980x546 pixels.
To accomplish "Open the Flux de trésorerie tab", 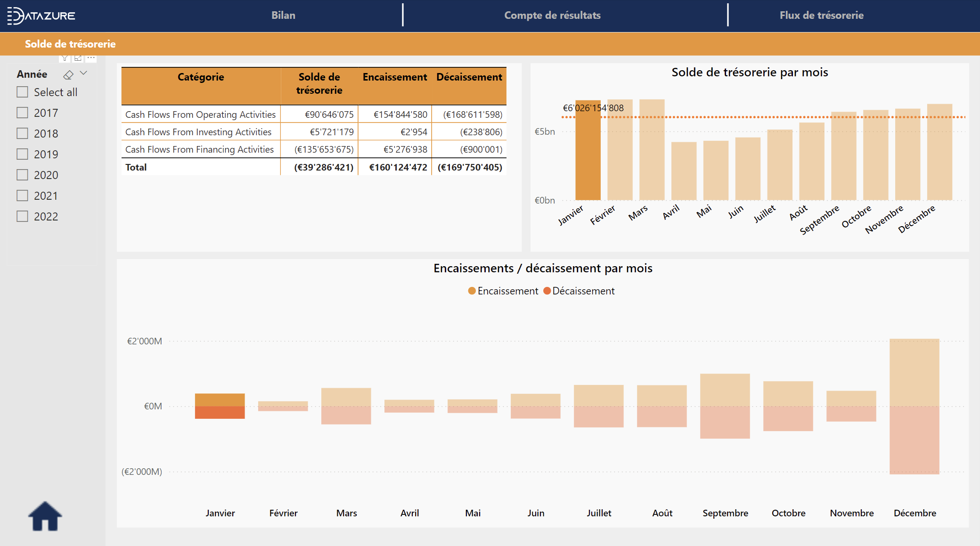I will click(x=821, y=15).
